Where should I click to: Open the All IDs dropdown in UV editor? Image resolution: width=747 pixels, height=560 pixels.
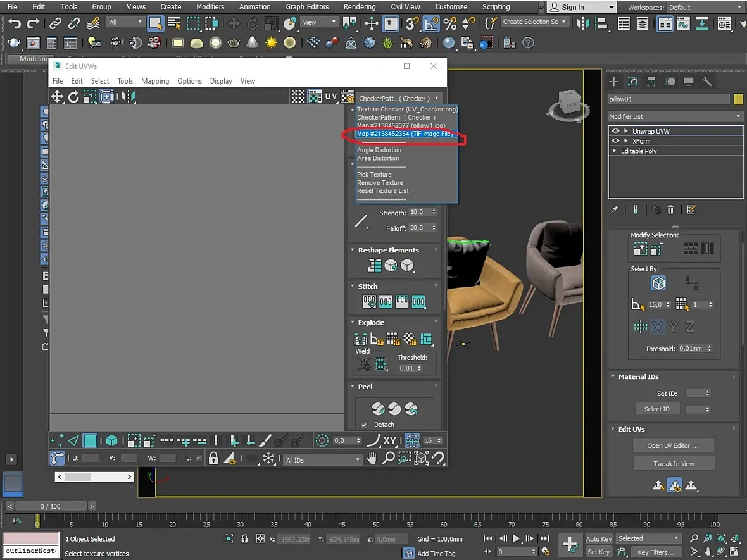tap(323, 460)
